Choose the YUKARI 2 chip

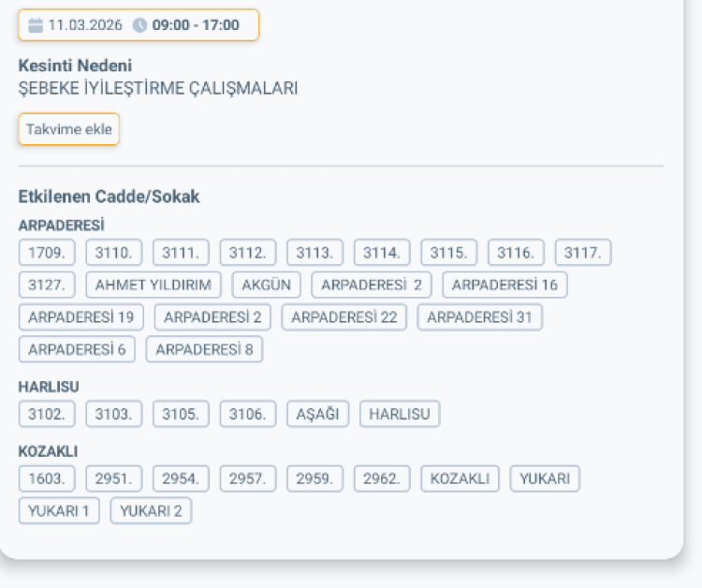pos(151,511)
